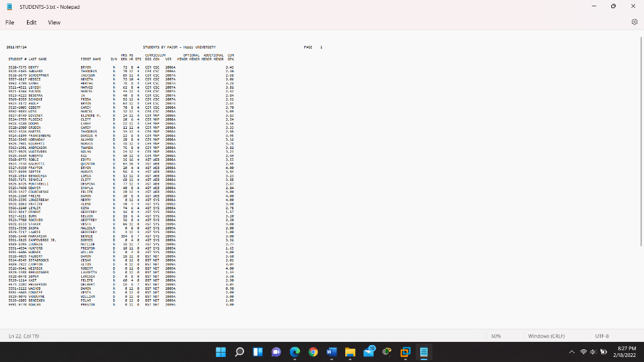This screenshot has height=362, width=644.
Task: Launch Microsoft Word from taskbar
Action: (330, 353)
